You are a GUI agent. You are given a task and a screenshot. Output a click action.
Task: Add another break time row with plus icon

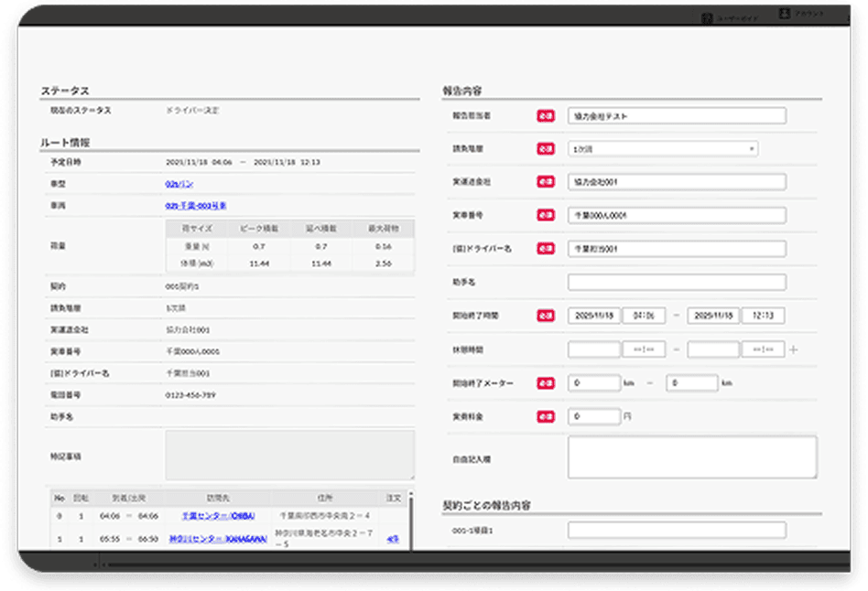click(793, 349)
